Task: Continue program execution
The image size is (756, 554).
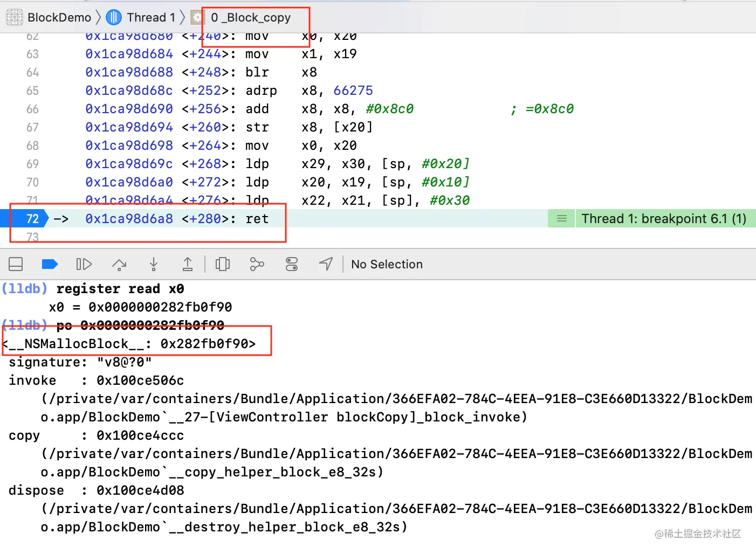Action: click(x=84, y=264)
